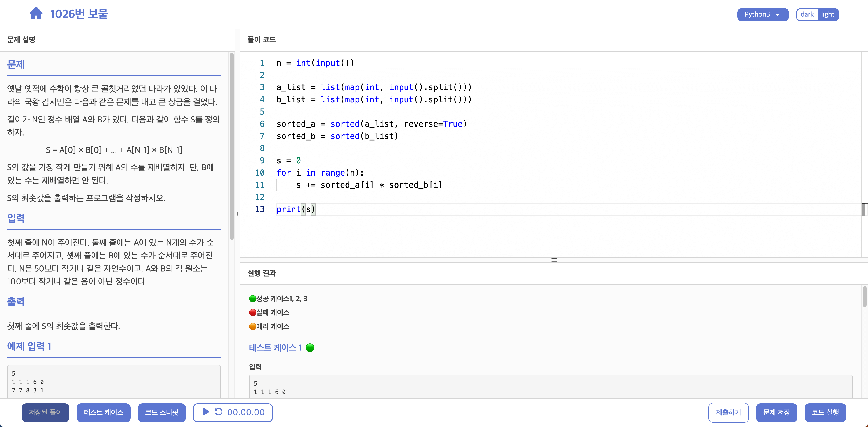868x427 pixels.
Task: Click green dot beside 테스트 케이스 1
Action: click(310, 347)
